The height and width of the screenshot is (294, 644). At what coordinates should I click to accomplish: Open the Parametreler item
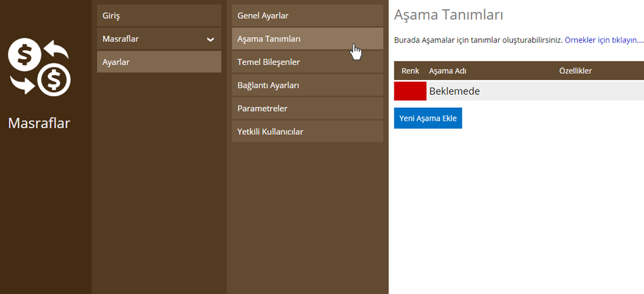click(x=308, y=108)
